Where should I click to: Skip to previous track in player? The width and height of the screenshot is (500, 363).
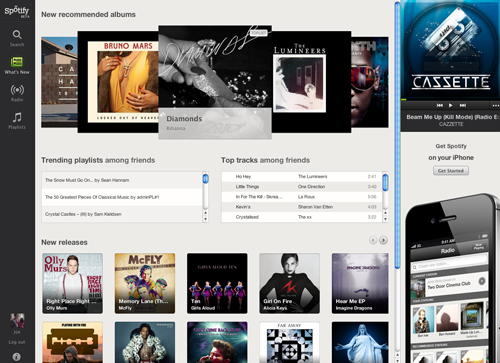440,105
